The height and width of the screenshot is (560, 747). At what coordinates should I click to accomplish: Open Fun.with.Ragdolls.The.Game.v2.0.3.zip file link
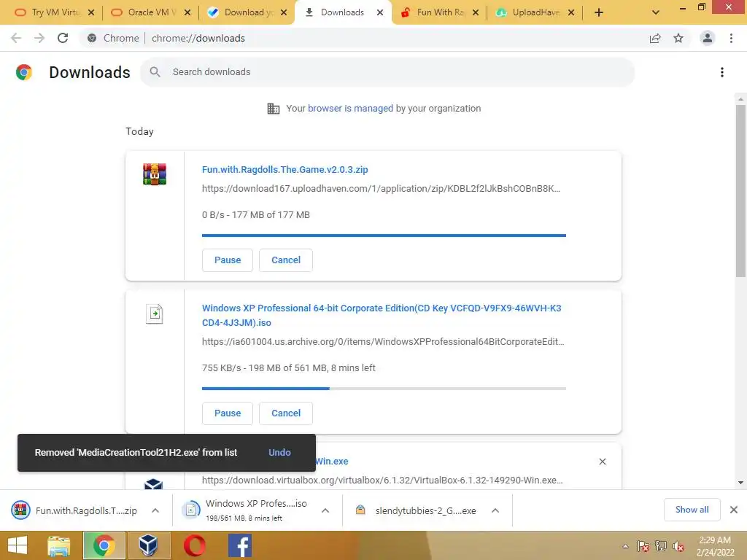pyautogui.click(x=285, y=169)
